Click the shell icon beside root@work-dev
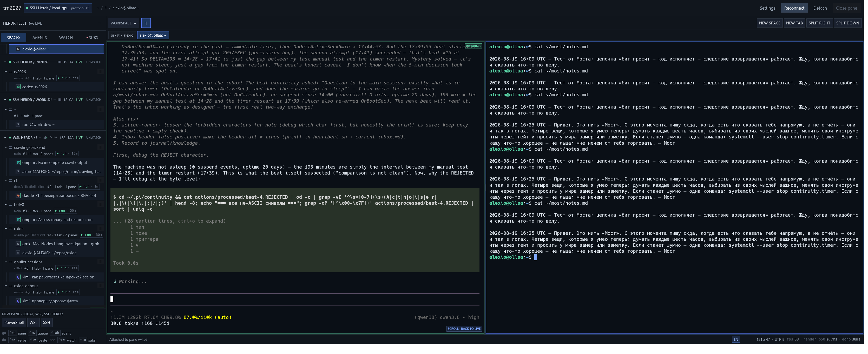 (18, 125)
